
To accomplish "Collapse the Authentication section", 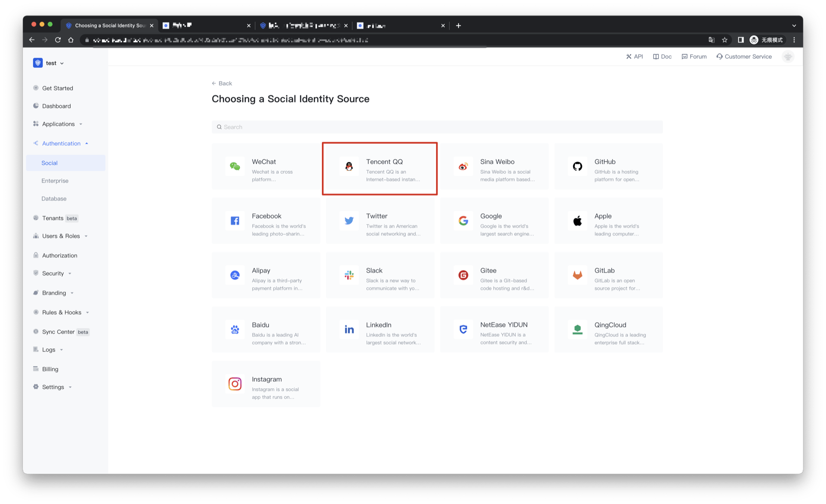I will [61, 143].
